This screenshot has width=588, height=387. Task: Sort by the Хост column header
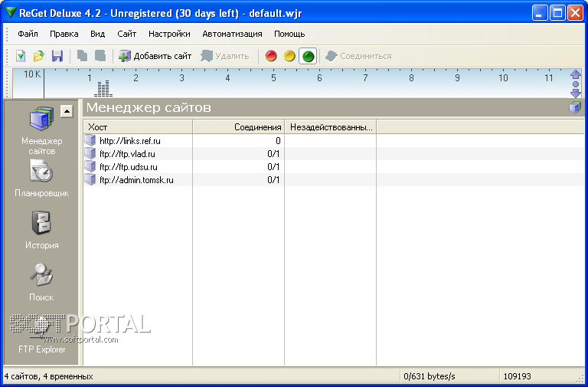(x=138, y=127)
